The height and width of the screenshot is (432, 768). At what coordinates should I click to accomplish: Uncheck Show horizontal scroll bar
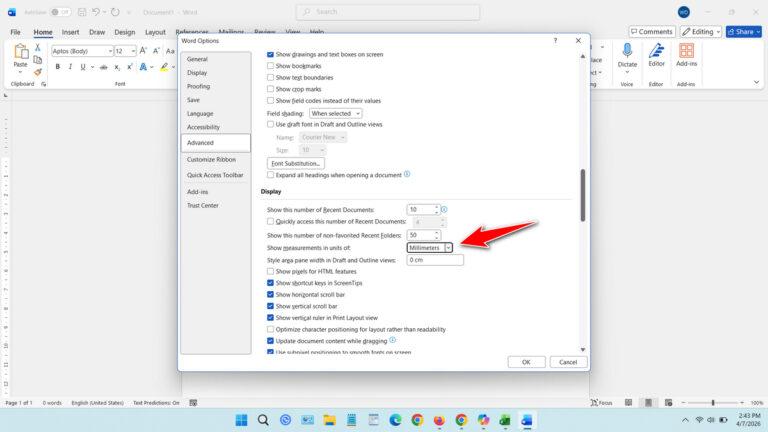coord(270,295)
